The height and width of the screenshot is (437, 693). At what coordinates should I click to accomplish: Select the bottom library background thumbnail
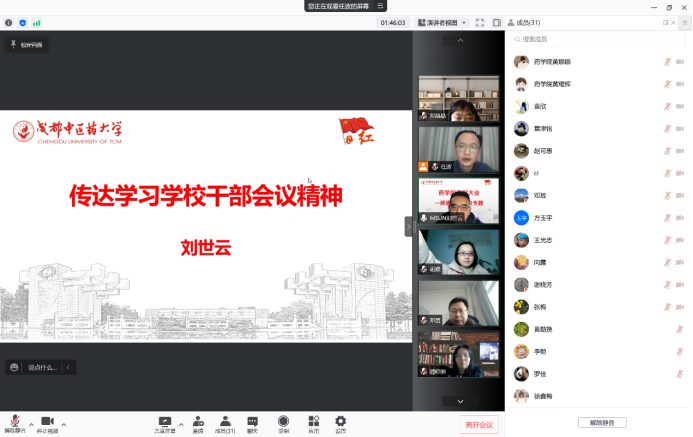458,354
